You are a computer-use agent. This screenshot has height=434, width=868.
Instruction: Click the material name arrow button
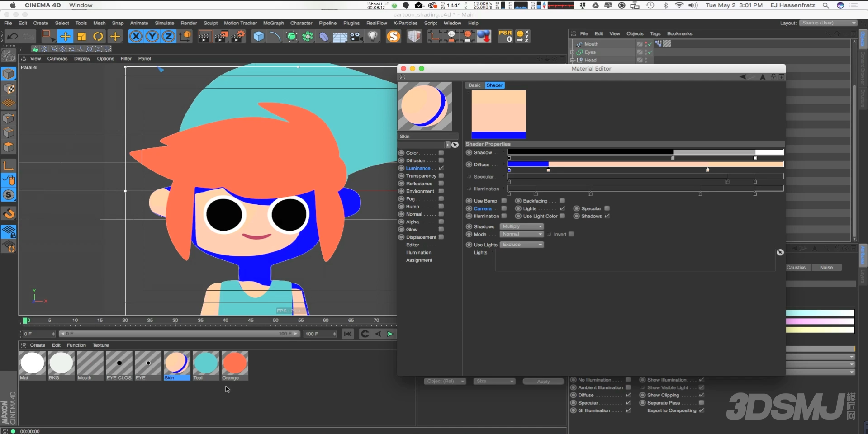pyautogui.click(x=448, y=145)
